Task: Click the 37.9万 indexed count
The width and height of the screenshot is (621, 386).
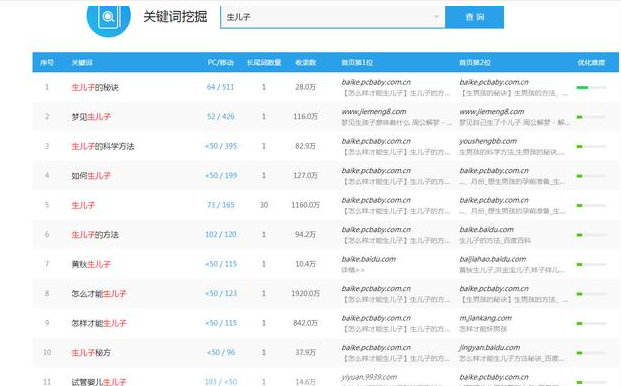Action: (x=305, y=352)
